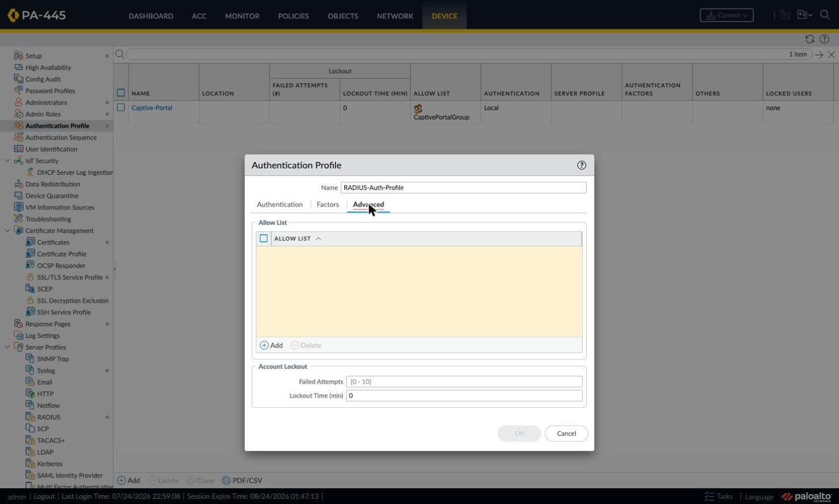Click the User Identification icon
Viewport: 839px width, 504px height.
(x=18, y=149)
